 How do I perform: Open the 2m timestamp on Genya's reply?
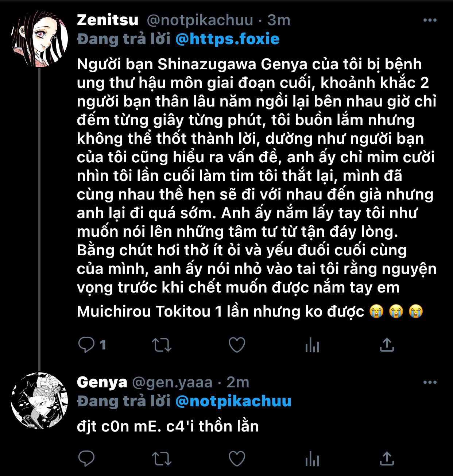click(238, 382)
